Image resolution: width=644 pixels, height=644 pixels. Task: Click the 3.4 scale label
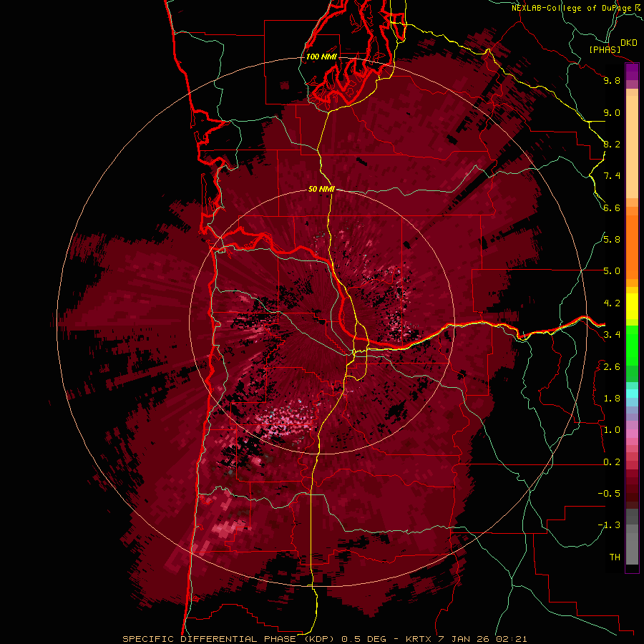point(612,335)
